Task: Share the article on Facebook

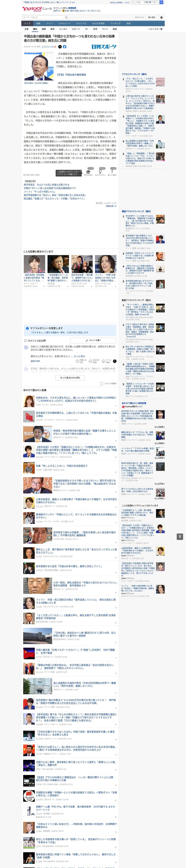Action: point(64,47)
